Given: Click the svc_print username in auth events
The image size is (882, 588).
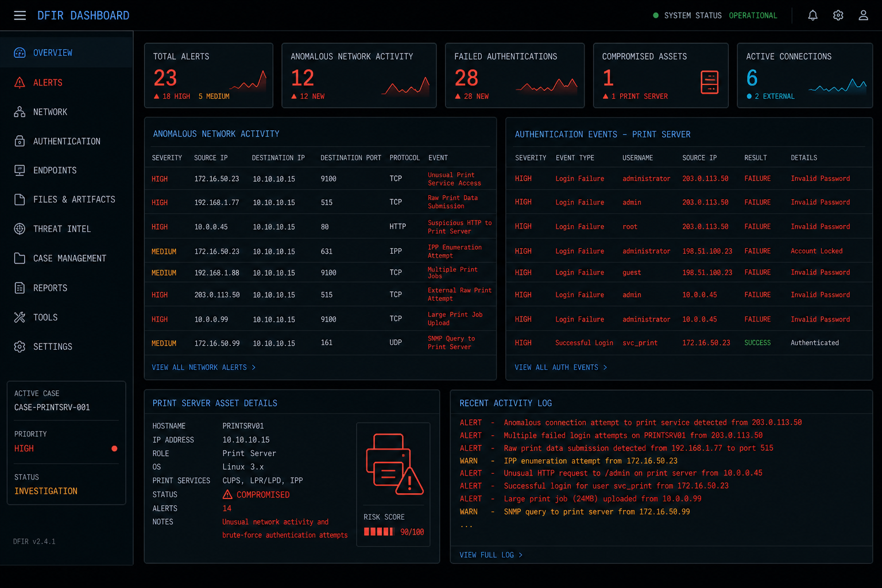Looking at the screenshot, I should (x=640, y=343).
